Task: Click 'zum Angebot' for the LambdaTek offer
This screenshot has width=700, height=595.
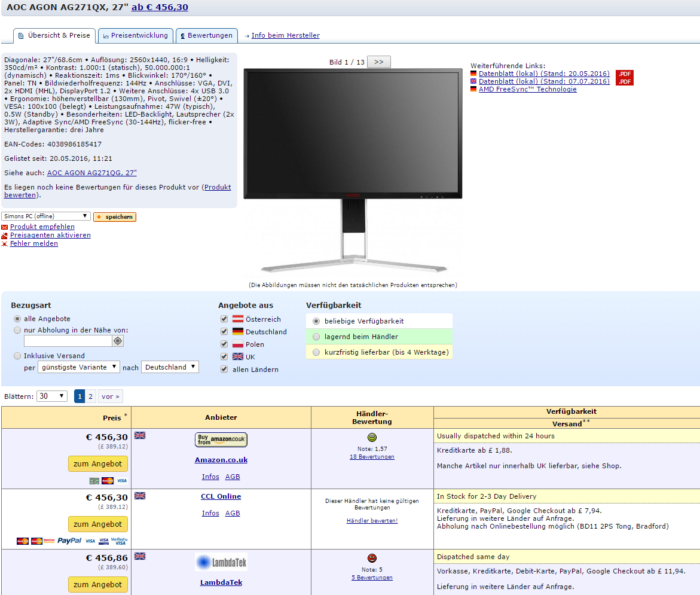Action: point(98,584)
